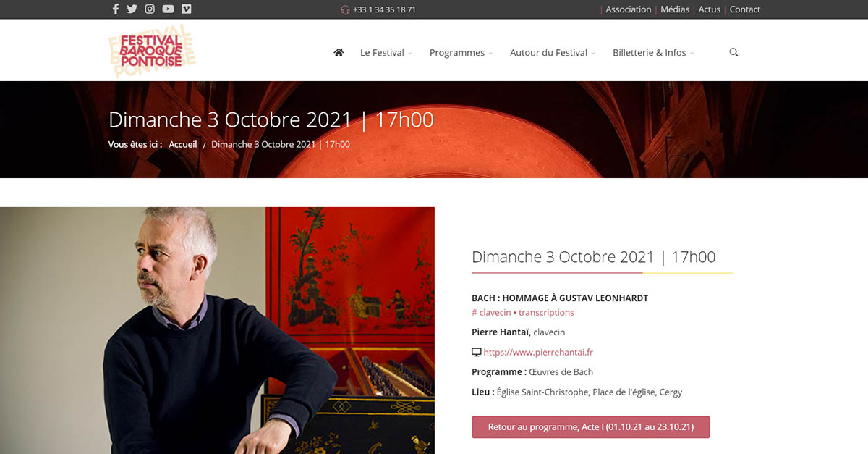This screenshot has height=454, width=868.
Task: Open the Facebook social icon
Action: click(116, 9)
